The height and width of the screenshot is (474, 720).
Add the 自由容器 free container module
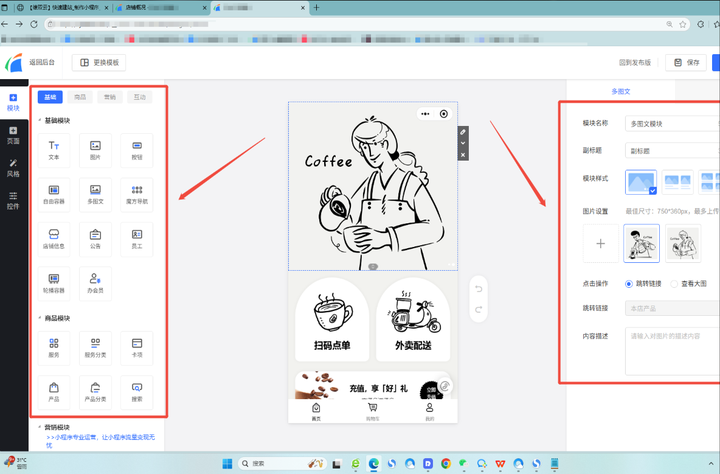pos(54,195)
